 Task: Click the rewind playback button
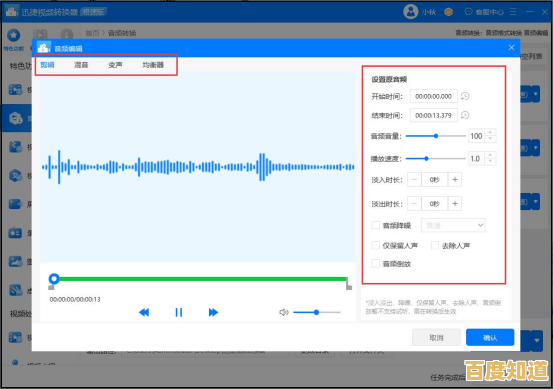point(144,312)
